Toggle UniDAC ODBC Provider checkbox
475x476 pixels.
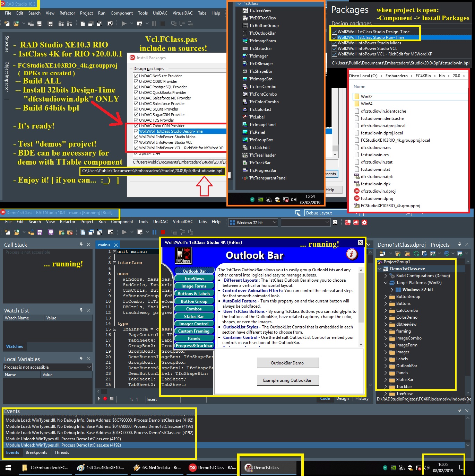(x=136, y=81)
